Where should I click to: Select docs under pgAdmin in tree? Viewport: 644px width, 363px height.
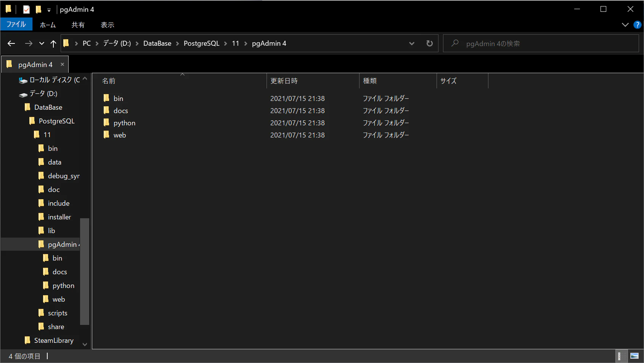(x=60, y=272)
